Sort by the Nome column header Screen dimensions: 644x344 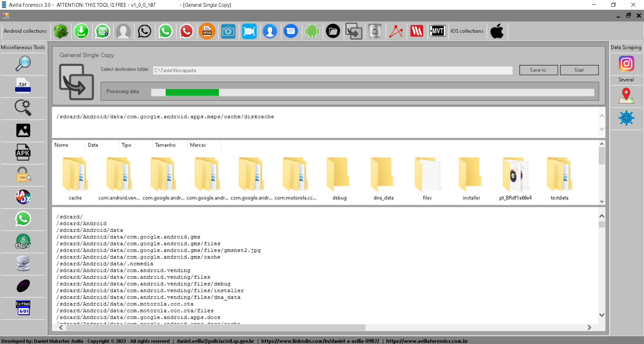tap(69, 145)
